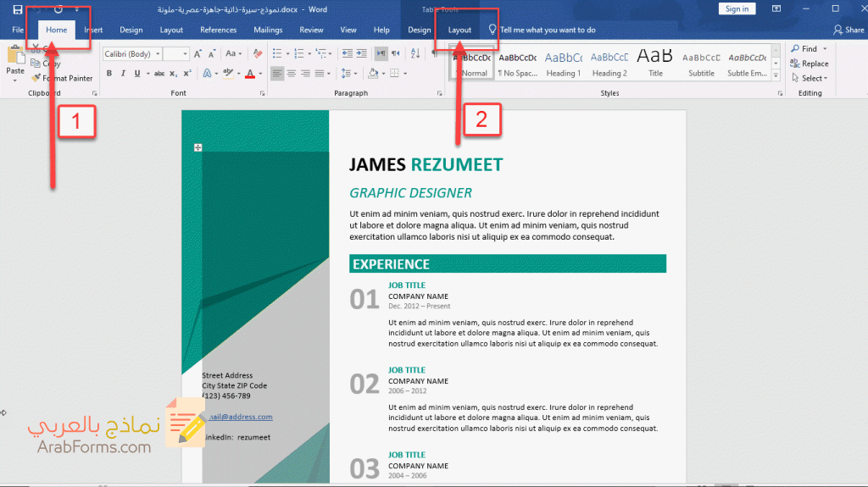Expand the Select dropdown in the Editing group
Viewport: 868px width, 487px height.
click(x=810, y=78)
